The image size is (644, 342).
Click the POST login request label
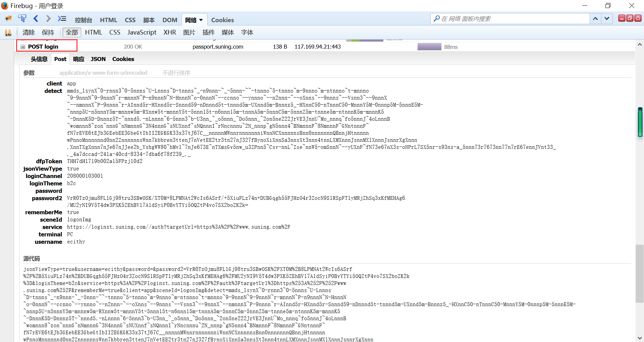coord(43,47)
